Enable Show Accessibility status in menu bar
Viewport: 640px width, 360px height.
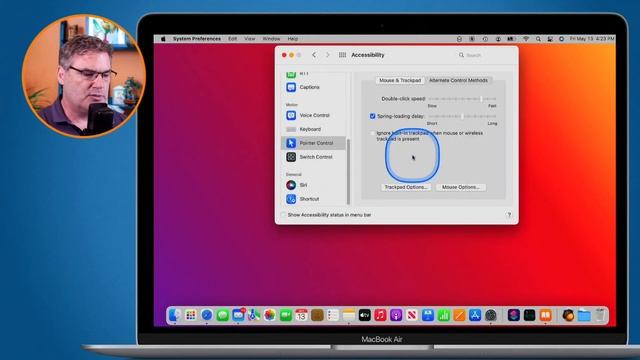284,215
